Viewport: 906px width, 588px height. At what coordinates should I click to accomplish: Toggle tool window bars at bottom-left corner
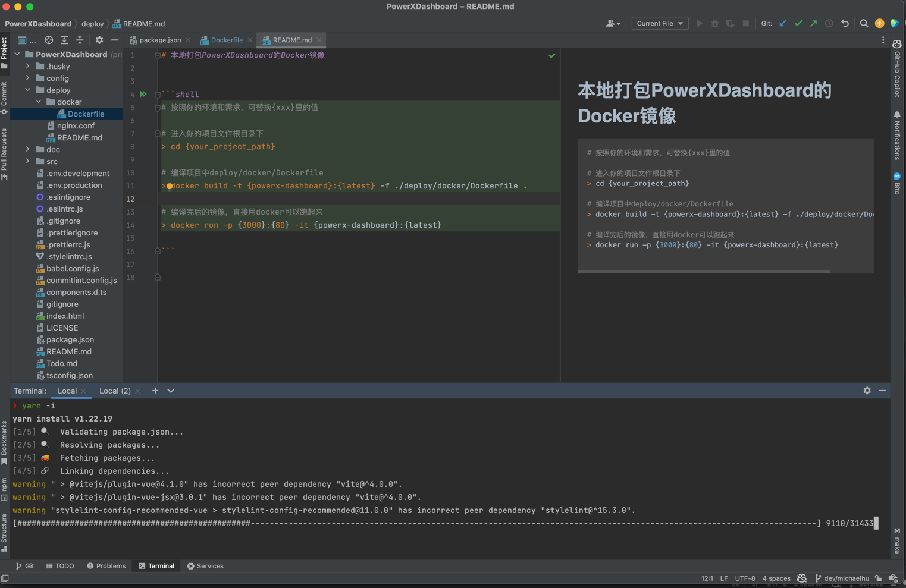tap(5, 578)
